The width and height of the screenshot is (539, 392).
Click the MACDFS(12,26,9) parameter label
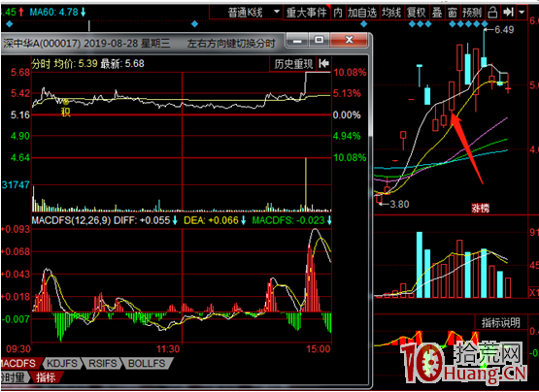72,220
